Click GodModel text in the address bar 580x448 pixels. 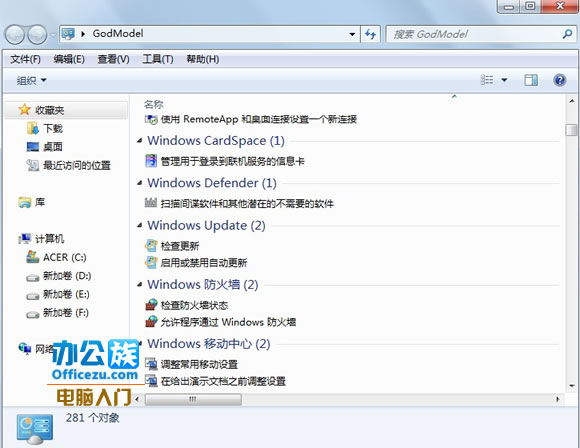[x=118, y=34]
